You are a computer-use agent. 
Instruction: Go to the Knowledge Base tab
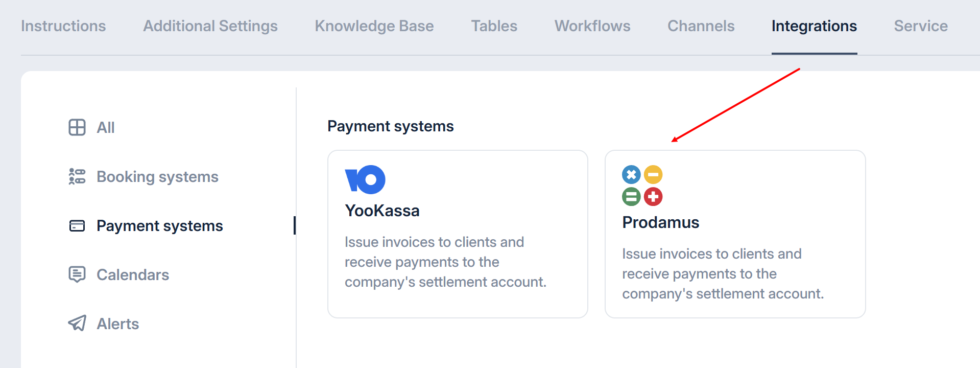(374, 26)
